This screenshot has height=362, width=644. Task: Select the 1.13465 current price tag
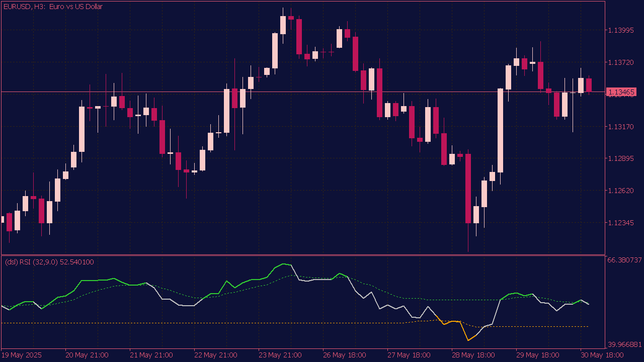[622, 92]
